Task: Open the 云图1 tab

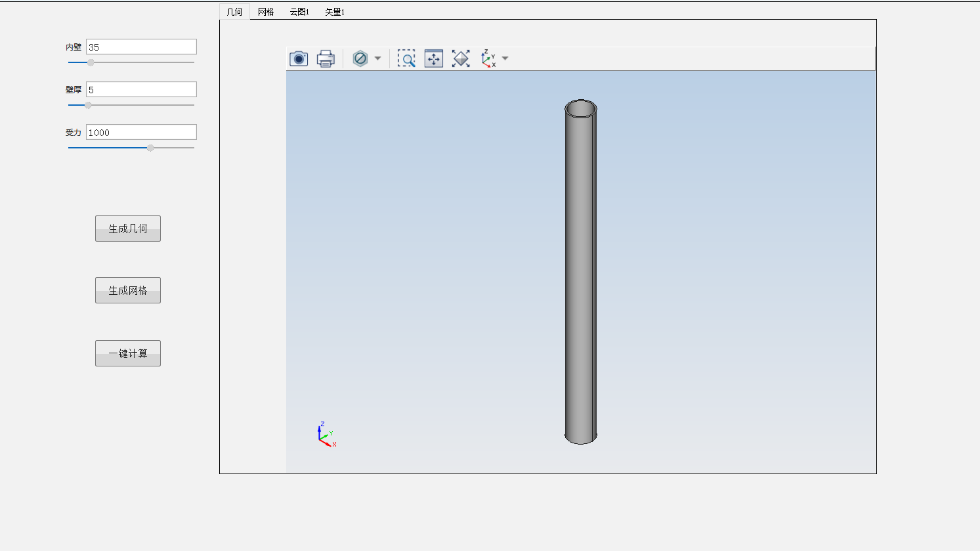Action: tap(299, 12)
